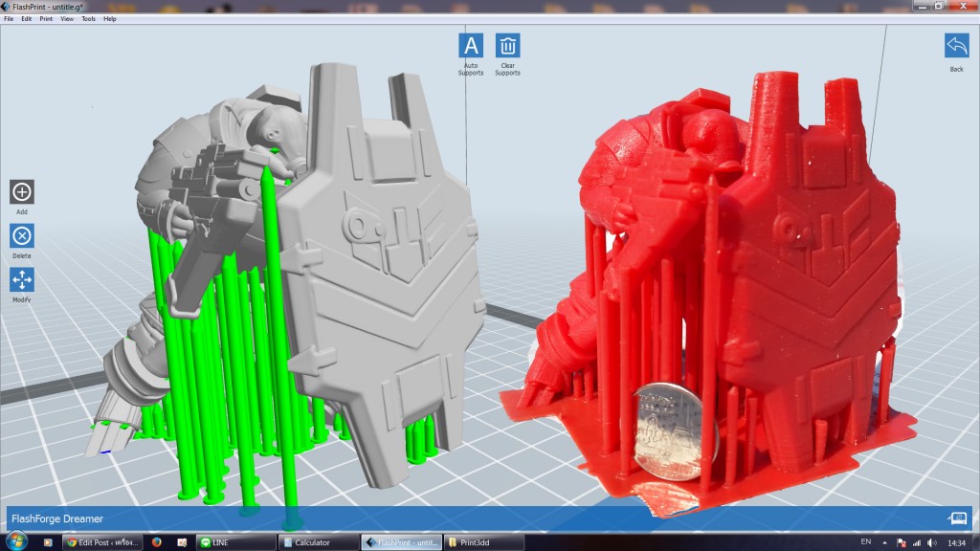Open the File menu
Screen dimensions: 980x551
[9, 19]
